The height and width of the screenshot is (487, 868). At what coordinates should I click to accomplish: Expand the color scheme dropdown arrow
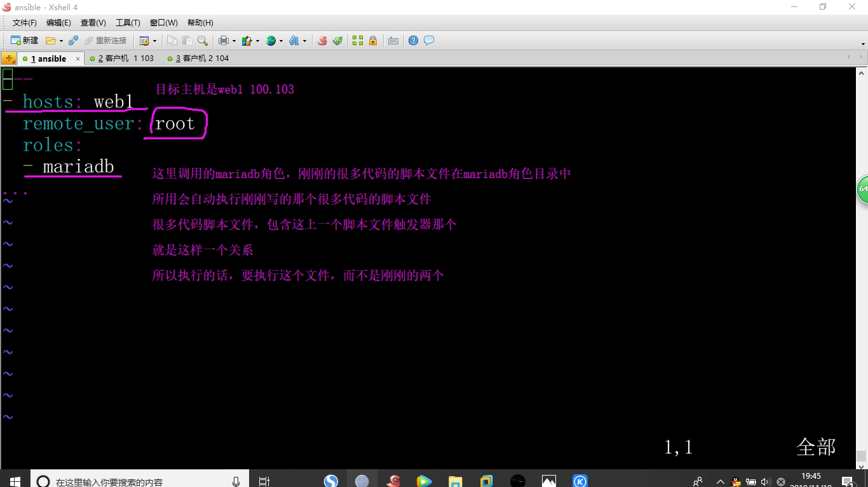click(257, 41)
